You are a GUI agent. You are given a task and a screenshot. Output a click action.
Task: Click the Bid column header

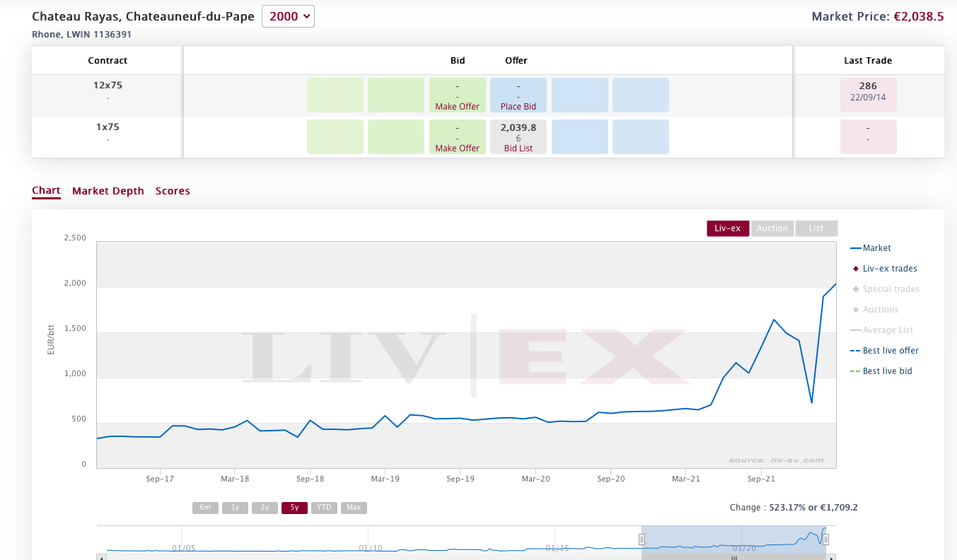pyautogui.click(x=458, y=61)
